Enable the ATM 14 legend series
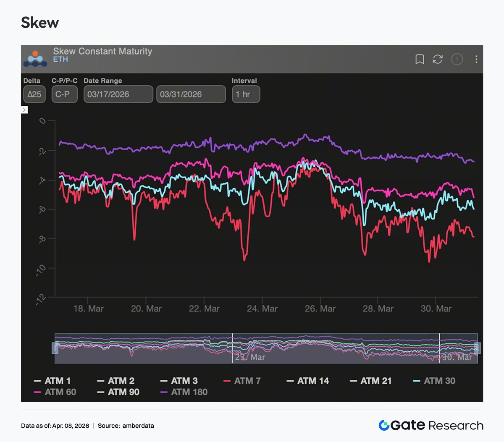 click(x=308, y=381)
